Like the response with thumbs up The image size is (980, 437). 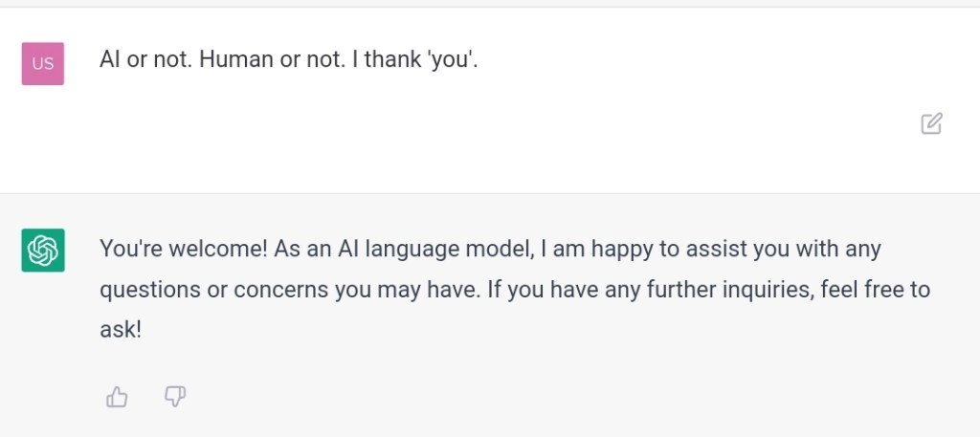[117, 397]
